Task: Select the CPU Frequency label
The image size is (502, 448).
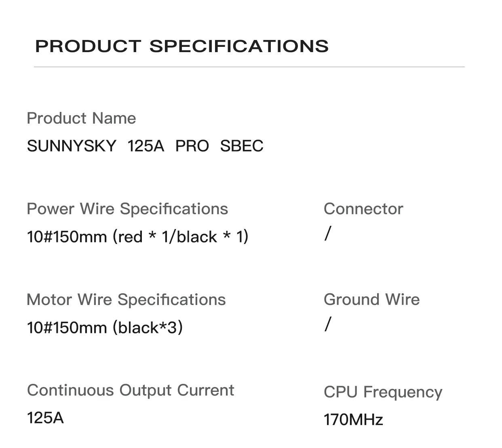Action: click(383, 392)
